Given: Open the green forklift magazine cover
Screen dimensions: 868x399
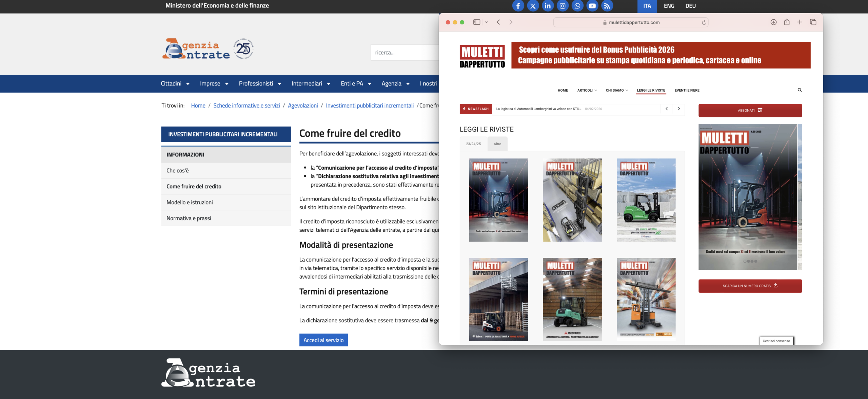Looking at the screenshot, I should tap(646, 200).
